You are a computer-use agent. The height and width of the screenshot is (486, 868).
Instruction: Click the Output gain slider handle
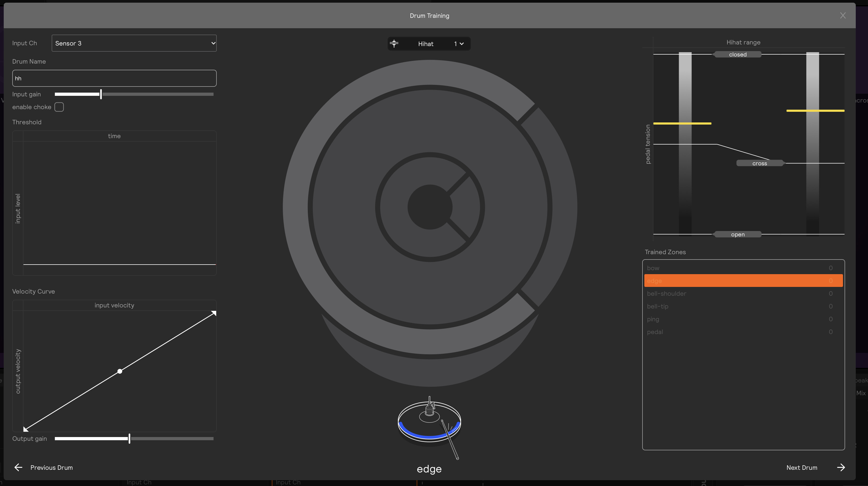[x=129, y=439]
